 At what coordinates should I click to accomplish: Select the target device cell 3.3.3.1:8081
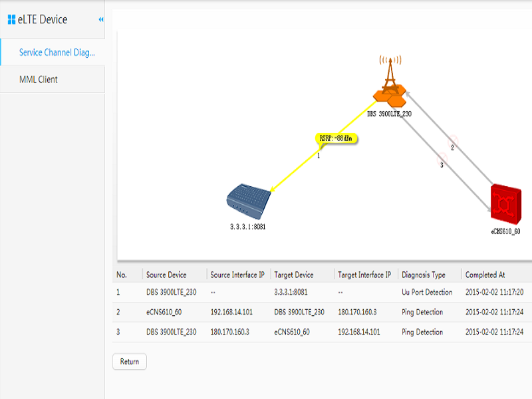click(291, 292)
